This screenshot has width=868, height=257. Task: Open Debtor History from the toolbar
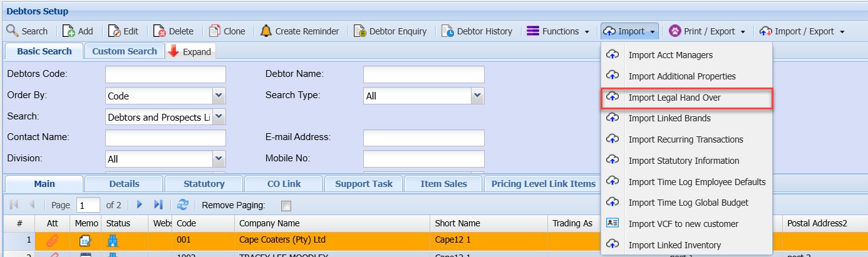point(477,31)
